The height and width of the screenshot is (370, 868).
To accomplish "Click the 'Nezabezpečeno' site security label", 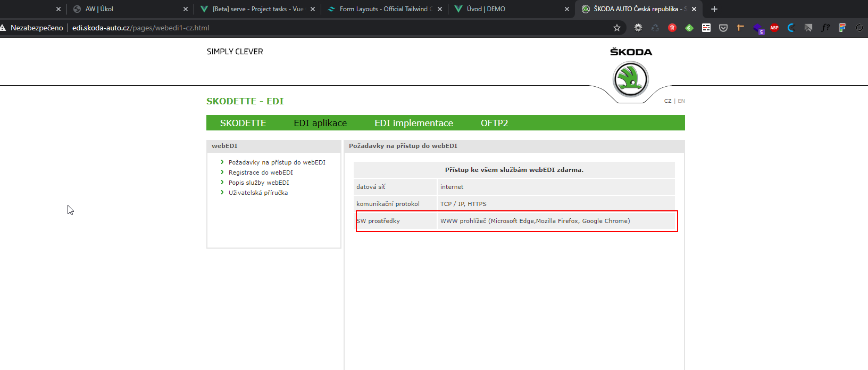I will pos(37,28).
